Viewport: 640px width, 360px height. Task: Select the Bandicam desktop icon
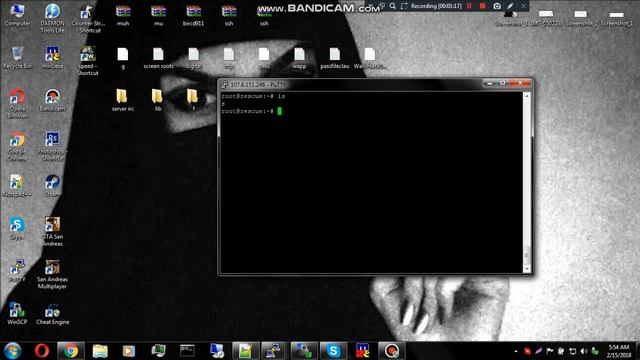coord(52,100)
